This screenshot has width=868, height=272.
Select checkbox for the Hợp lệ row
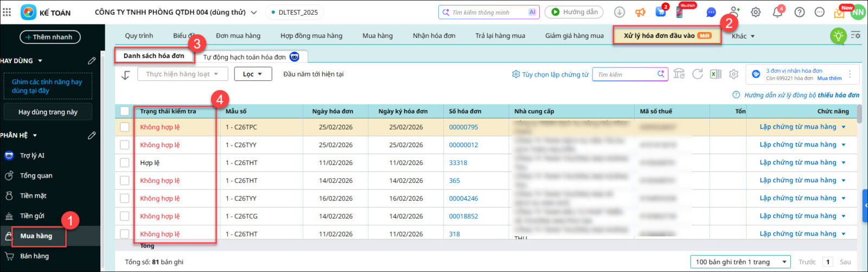click(x=125, y=163)
